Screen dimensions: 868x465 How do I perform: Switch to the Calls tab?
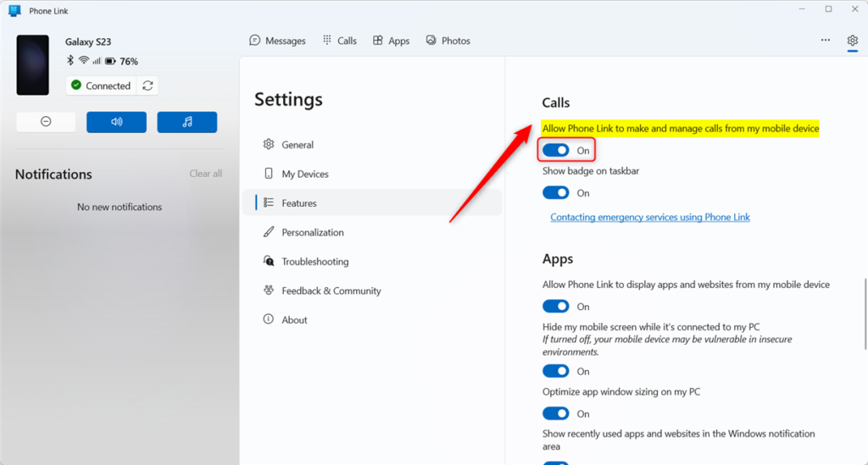(340, 41)
